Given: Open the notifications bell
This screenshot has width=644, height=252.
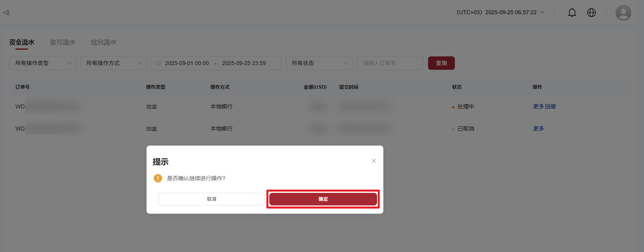Looking at the screenshot, I should 572,13.
